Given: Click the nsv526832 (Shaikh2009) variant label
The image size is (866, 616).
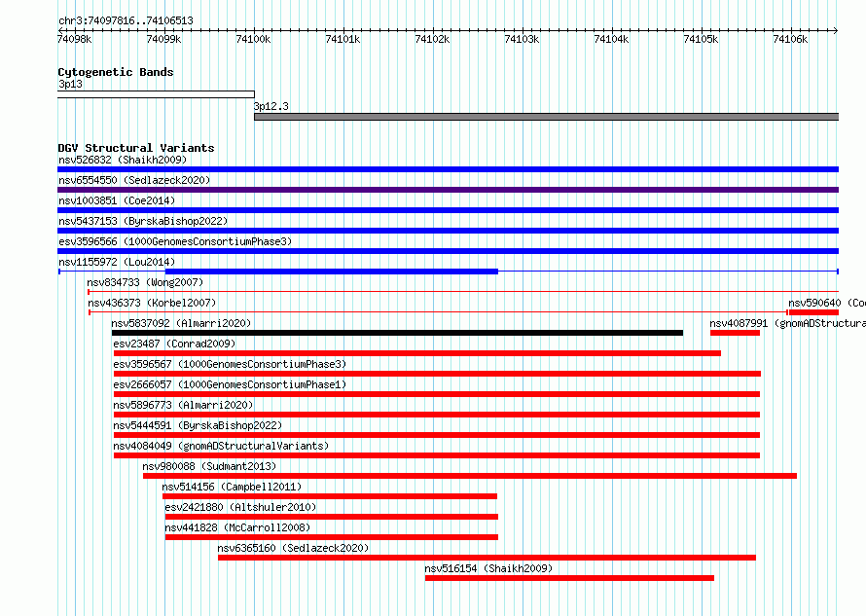Looking at the screenshot, I should pos(123,160).
